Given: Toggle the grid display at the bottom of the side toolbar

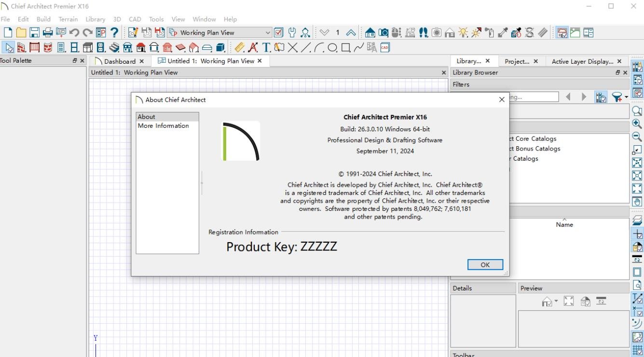Looking at the screenshot, I should click(637, 351).
